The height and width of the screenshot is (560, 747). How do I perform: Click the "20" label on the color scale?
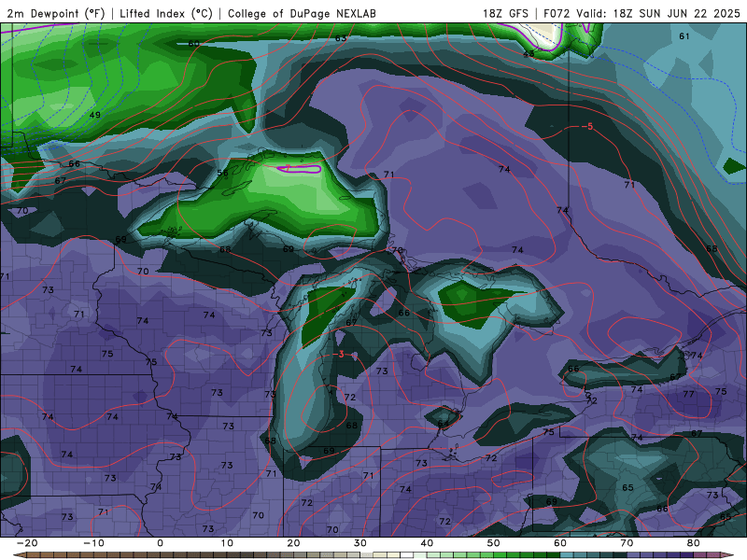coord(293,543)
